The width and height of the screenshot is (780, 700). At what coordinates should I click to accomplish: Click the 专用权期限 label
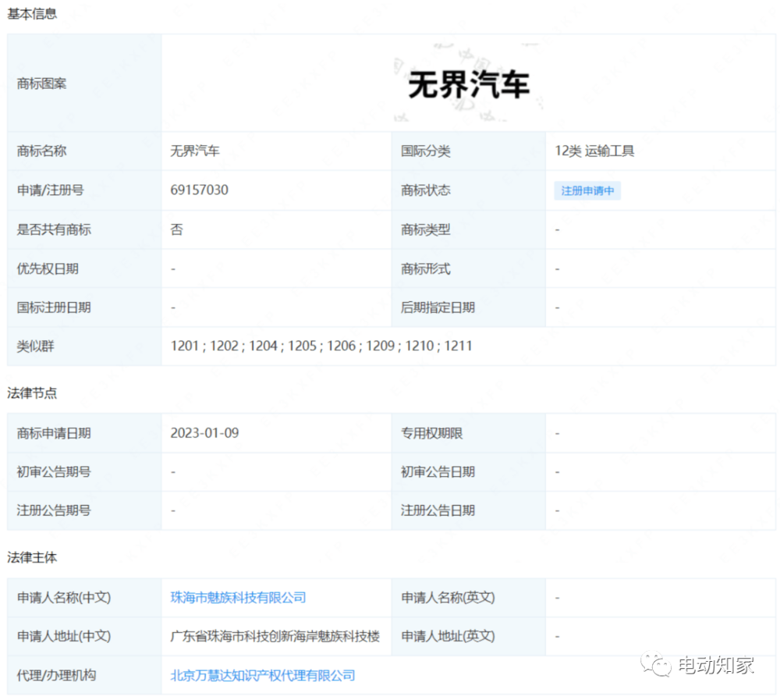tap(432, 432)
